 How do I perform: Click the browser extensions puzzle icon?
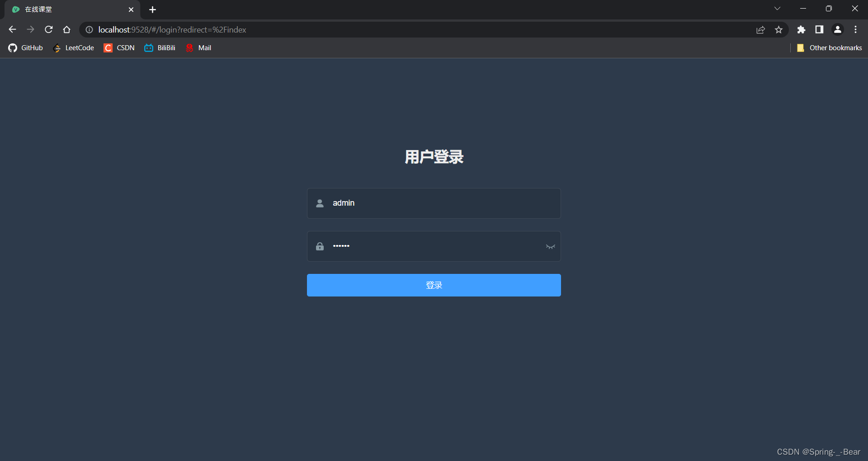(x=801, y=29)
